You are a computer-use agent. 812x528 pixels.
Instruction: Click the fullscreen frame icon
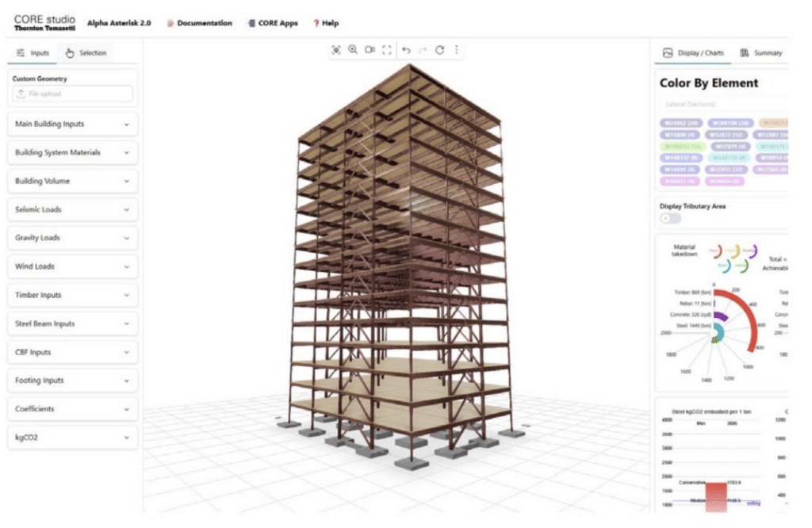click(387, 50)
